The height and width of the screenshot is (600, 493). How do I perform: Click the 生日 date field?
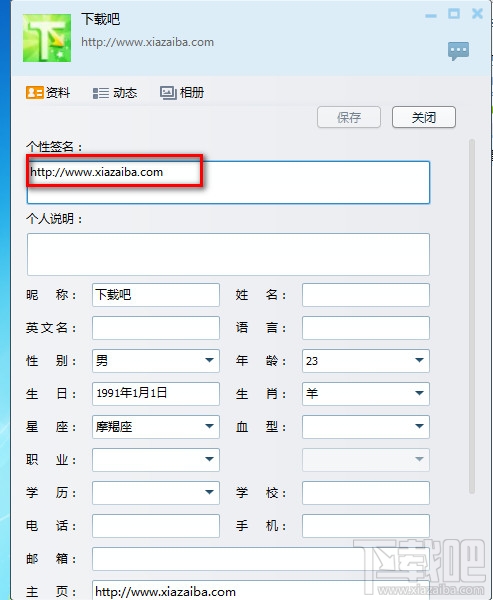pyautogui.click(x=156, y=393)
